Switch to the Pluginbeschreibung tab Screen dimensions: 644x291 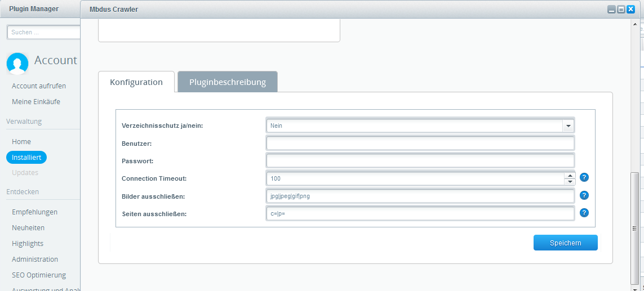tap(227, 82)
